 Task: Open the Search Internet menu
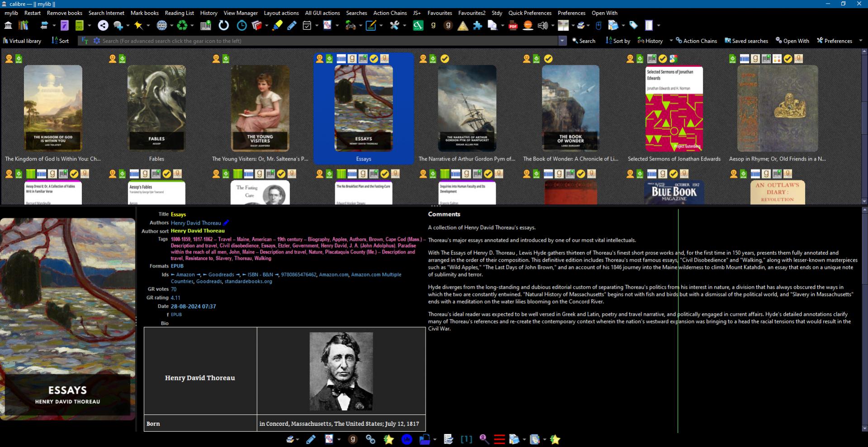coord(106,13)
